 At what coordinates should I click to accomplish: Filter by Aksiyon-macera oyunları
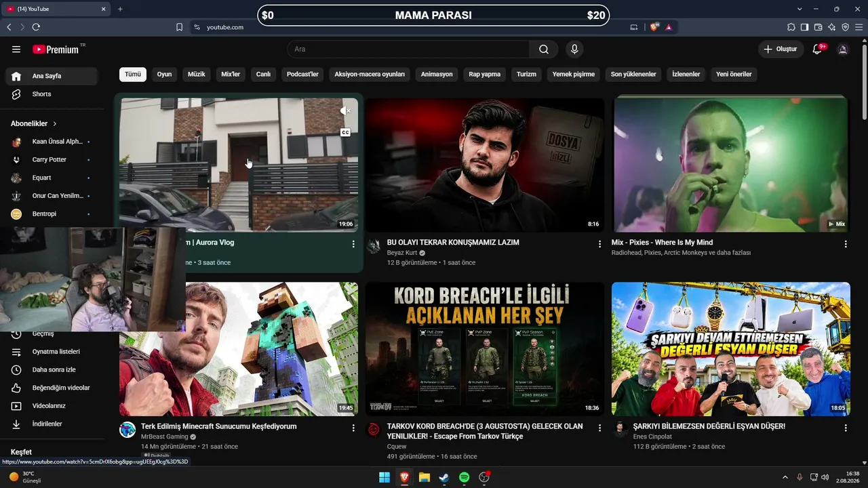pyautogui.click(x=370, y=75)
